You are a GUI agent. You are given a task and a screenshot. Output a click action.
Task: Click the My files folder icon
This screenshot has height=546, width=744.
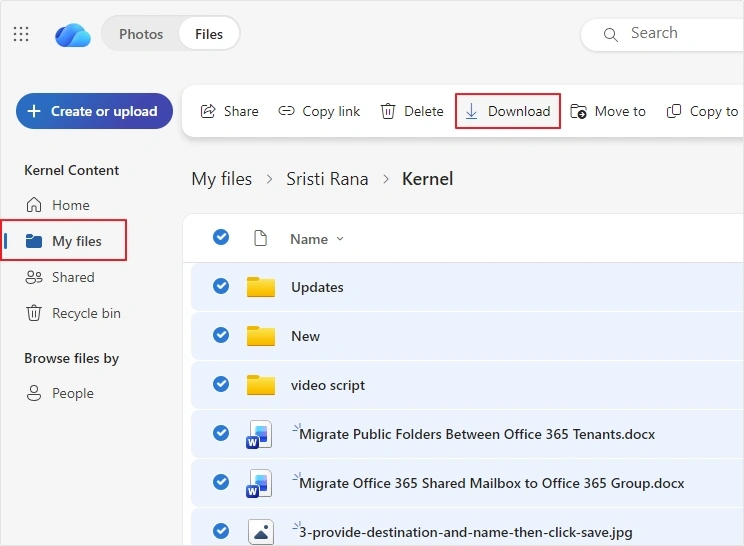[34, 241]
